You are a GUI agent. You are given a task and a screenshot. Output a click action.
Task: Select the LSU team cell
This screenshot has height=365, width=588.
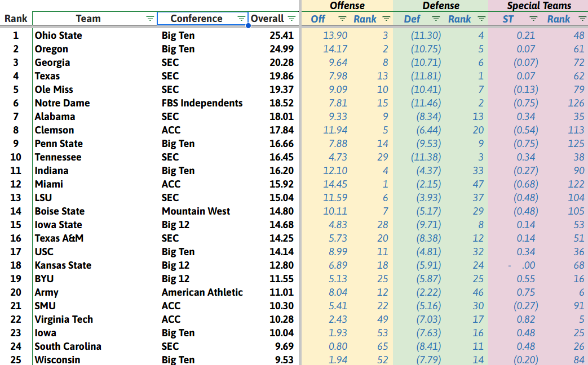[43, 198]
